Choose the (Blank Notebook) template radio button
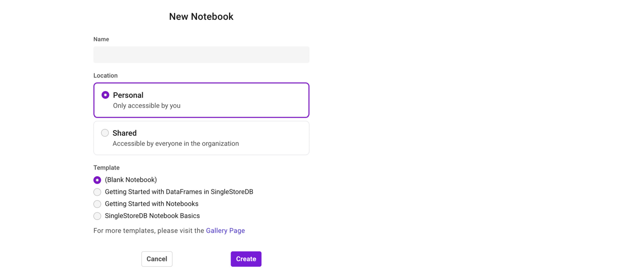Image resolution: width=644 pixels, height=277 pixels. (97, 180)
